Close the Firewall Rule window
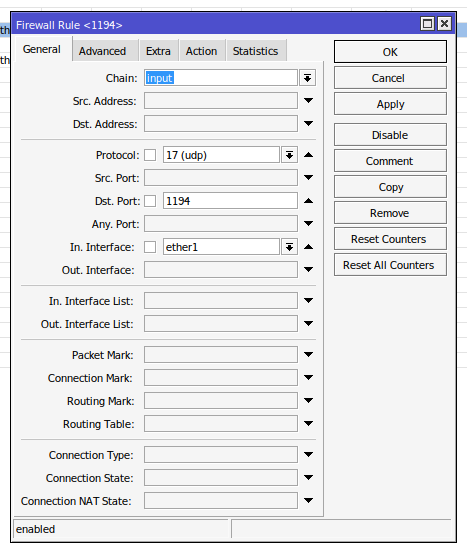This screenshot has height=558, width=467. click(444, 24)
